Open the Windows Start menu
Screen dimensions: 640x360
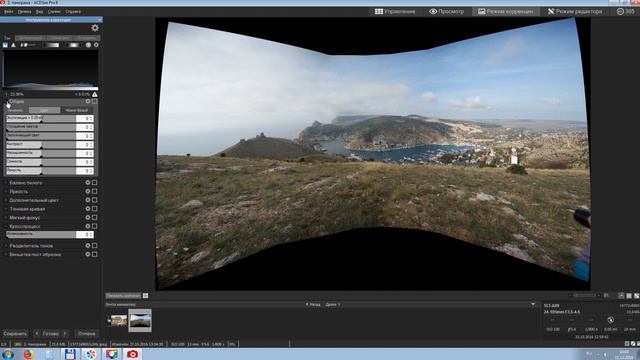[7, 354]
